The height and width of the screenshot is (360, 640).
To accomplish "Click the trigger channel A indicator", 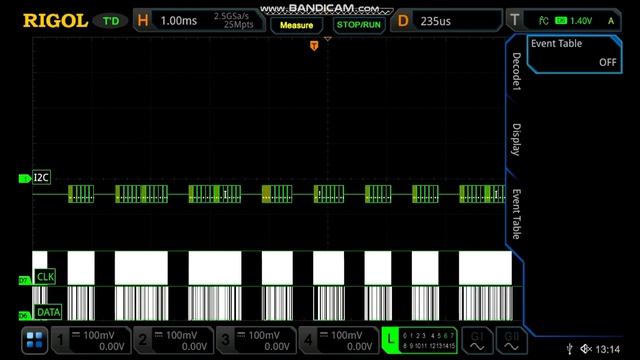I will [x=611, y=21].
